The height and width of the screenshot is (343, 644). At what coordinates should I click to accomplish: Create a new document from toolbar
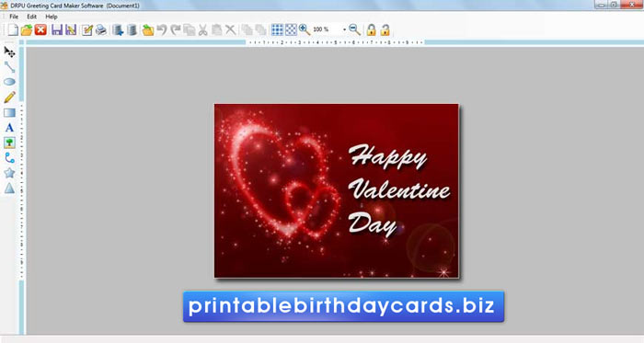pos(13,30)
